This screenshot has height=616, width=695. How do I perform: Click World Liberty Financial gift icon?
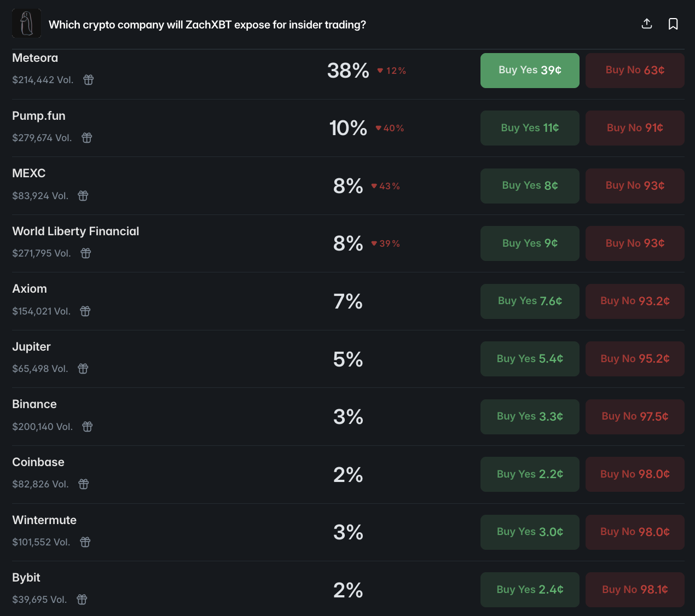(x=86, y=253)
